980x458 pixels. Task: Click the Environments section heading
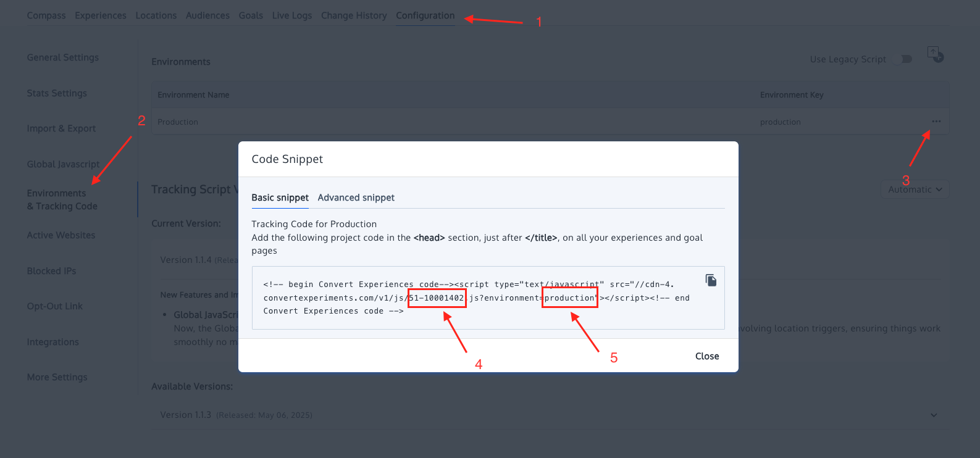pos(181,62)
